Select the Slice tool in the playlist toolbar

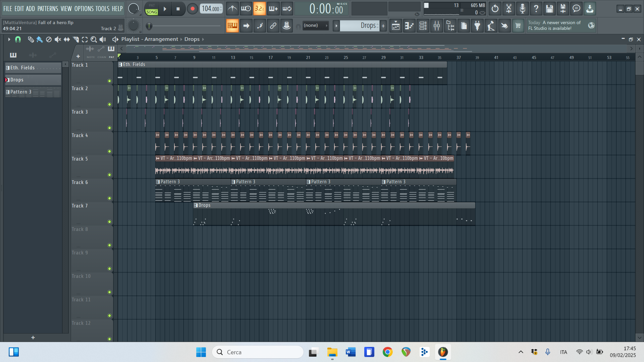[75, 39]
